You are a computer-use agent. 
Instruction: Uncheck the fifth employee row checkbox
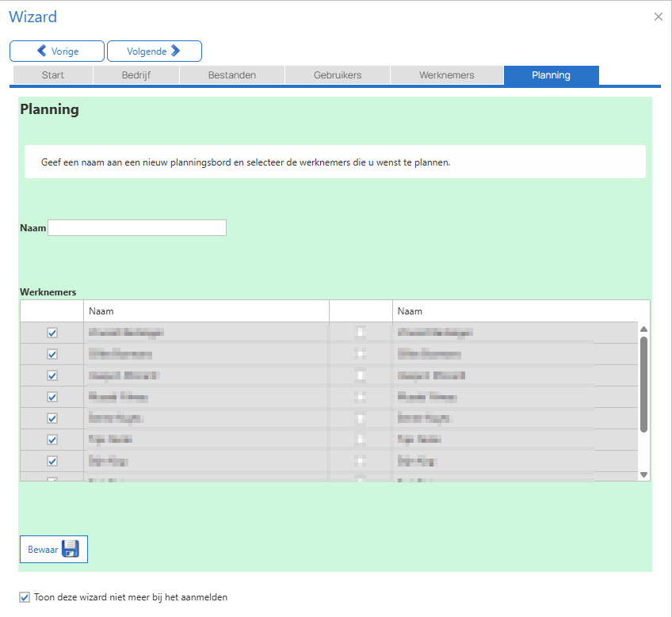(52, 418)
